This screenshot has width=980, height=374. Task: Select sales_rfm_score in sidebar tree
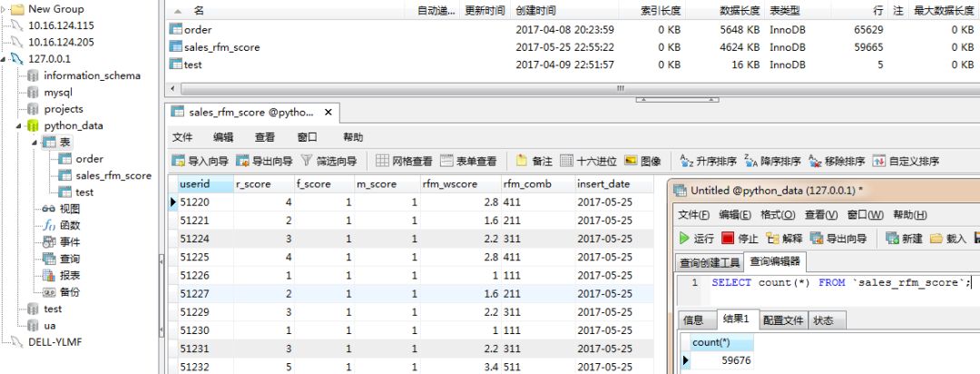pyautogui.click(x=113, y=176)
